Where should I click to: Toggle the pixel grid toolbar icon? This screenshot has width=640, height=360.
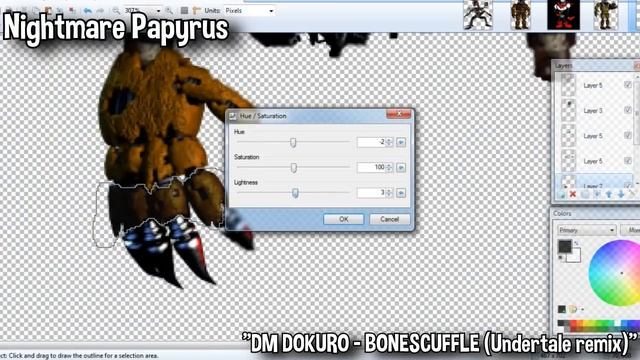point(184,11)
